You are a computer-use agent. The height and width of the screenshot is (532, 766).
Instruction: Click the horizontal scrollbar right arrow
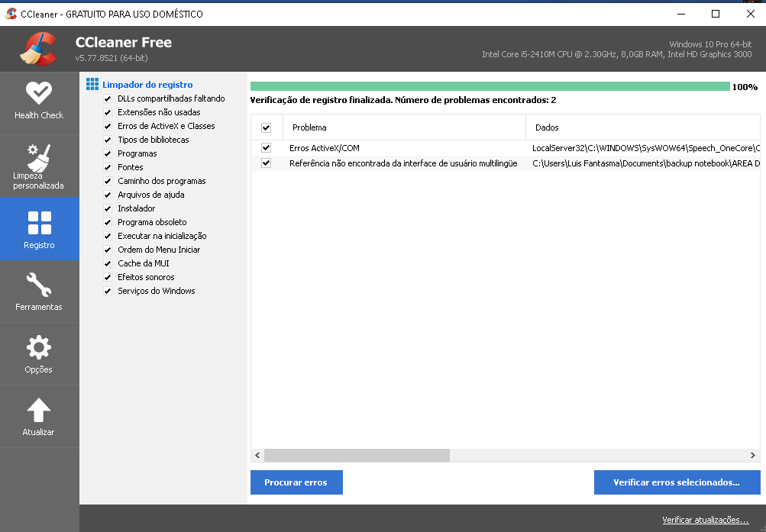pyautogui.click(x=753, y=455)
